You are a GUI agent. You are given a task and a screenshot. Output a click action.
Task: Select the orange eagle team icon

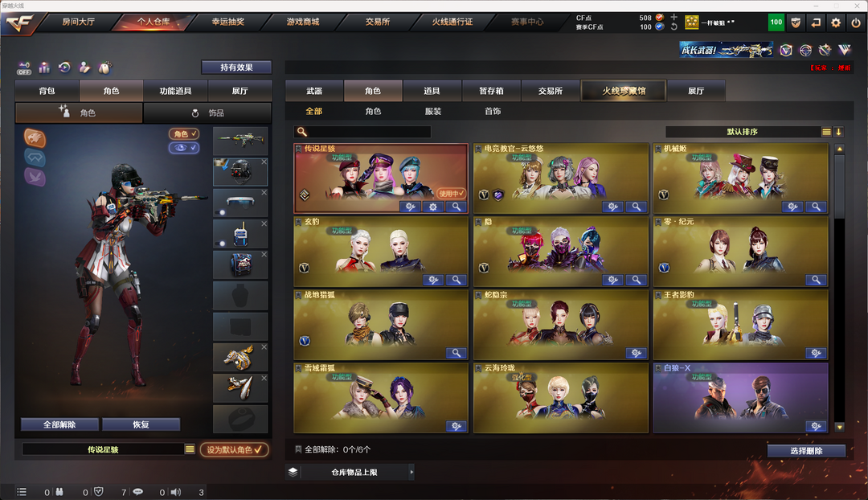coord(35,137)
